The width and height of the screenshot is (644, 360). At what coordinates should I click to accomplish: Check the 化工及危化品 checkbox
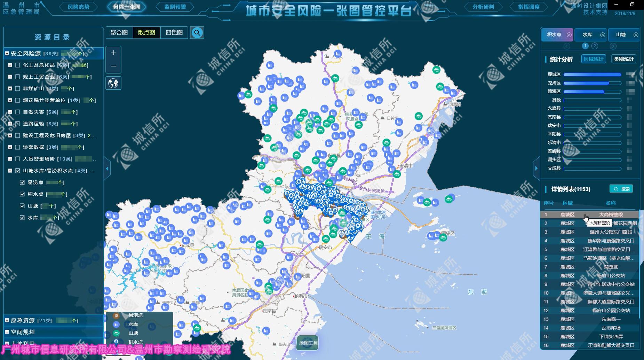(17, 65)
